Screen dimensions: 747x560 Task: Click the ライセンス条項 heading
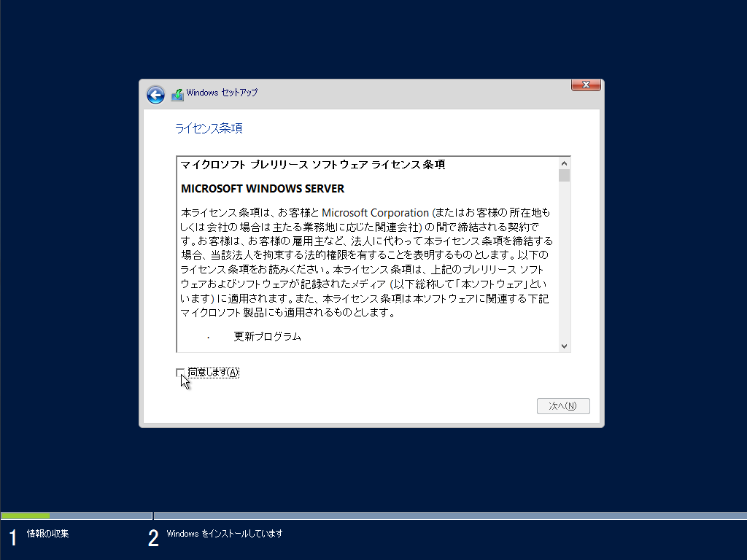209,128
